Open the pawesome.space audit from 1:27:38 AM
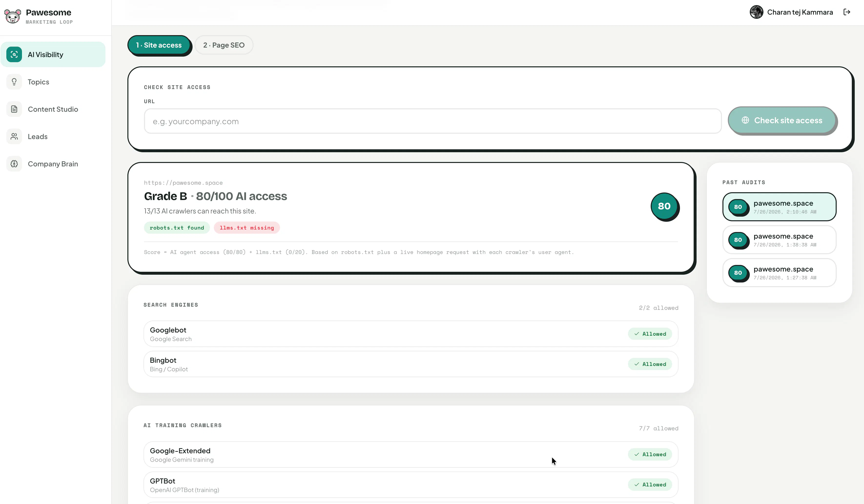The height and width of the screenshot is (504, 864). pos(779,273)
